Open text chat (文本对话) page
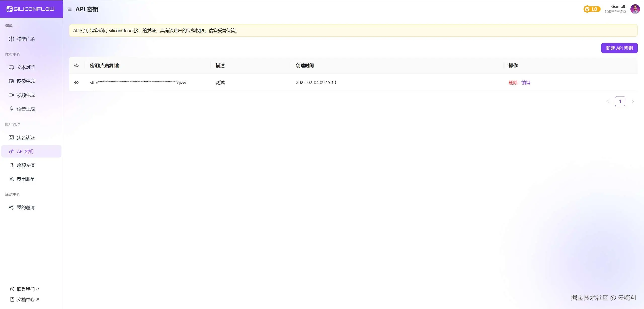Viewport: 644px width, 309px height. (26, 67)
